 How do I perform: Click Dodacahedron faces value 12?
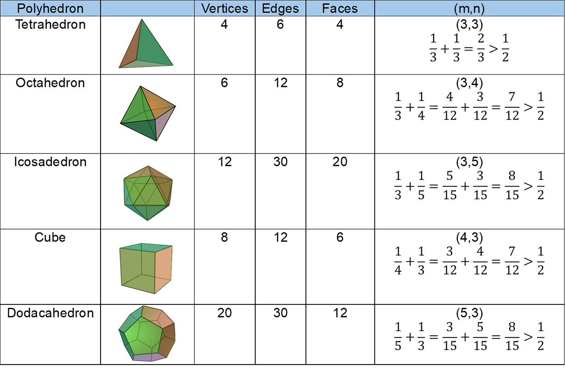(x=340, y=313)
